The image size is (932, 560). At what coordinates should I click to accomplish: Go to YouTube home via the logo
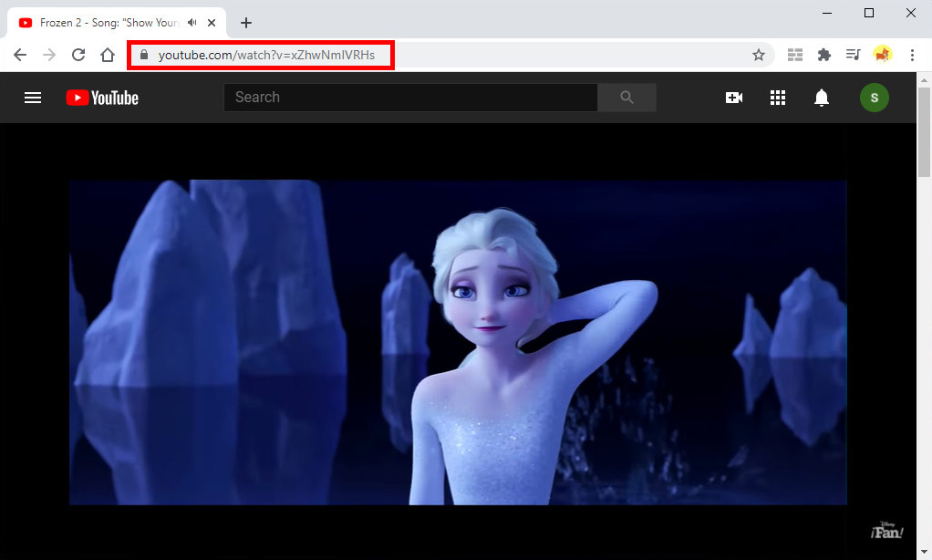[102, 98]
